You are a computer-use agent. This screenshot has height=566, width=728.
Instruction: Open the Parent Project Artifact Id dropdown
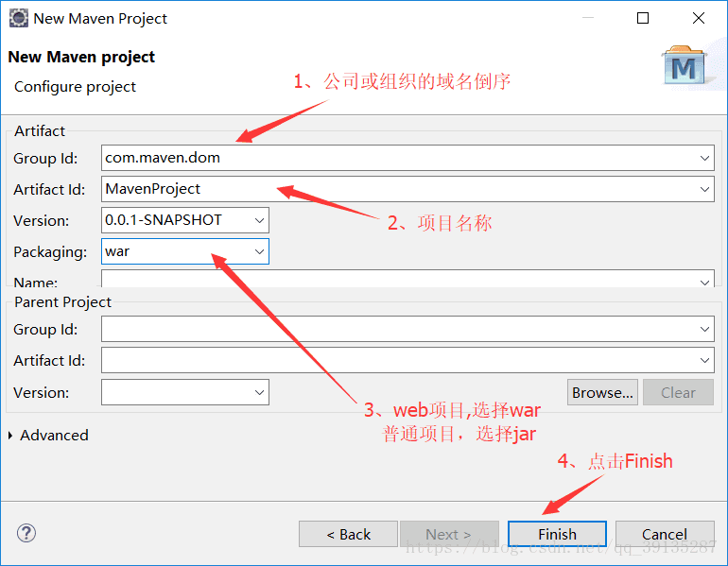pyautogui.click(x=704, y=360)
